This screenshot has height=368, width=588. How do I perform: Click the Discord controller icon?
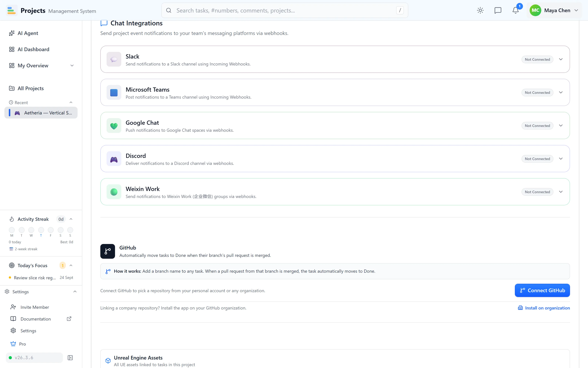(x=114, y=159)
